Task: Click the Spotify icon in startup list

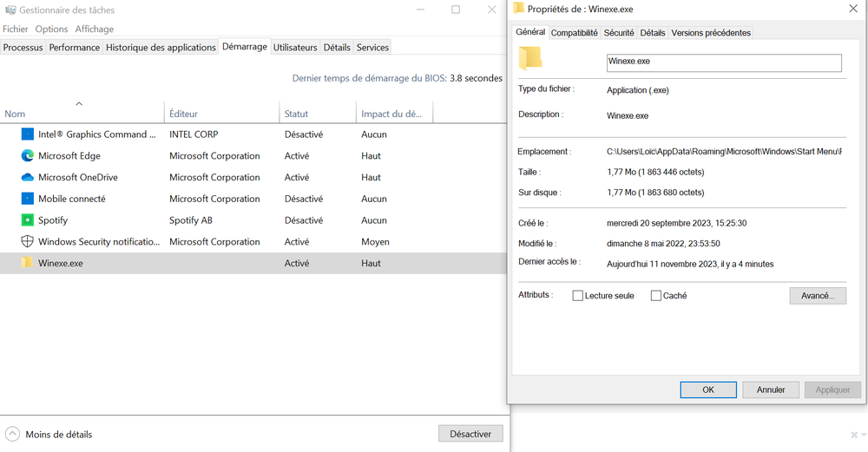Action: pos(27,220)
